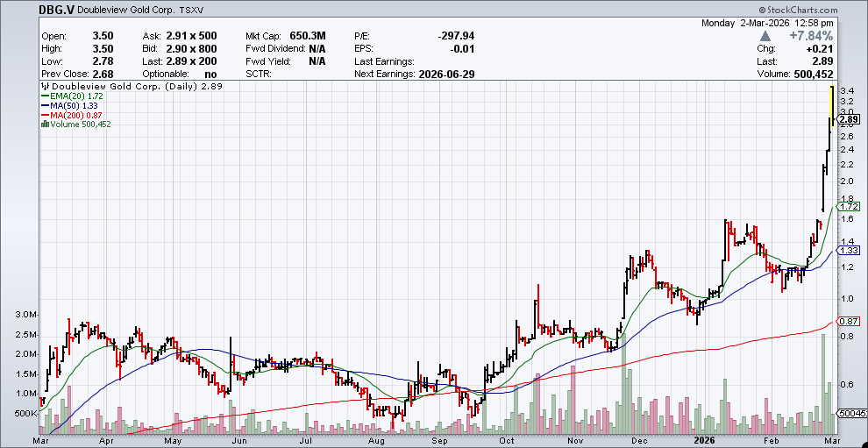
Task: Click the Prev Close value 2.68
Action: click(x=103, y=75)
